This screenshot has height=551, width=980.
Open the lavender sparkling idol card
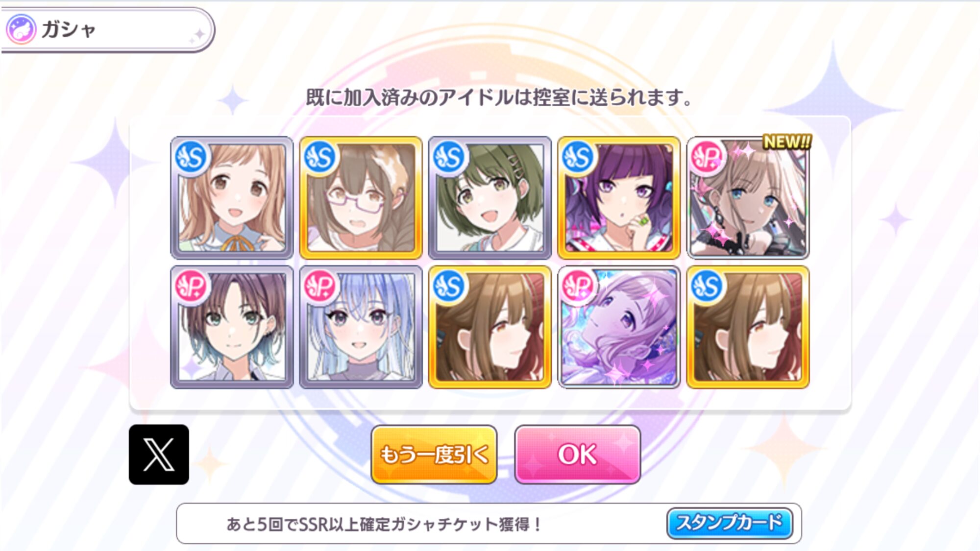(619, 327)
